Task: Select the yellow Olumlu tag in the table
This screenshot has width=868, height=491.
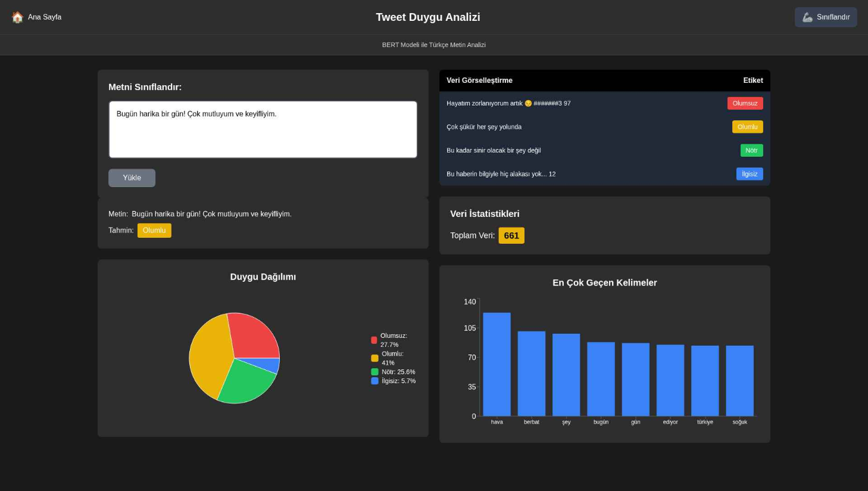Action: 747,127
